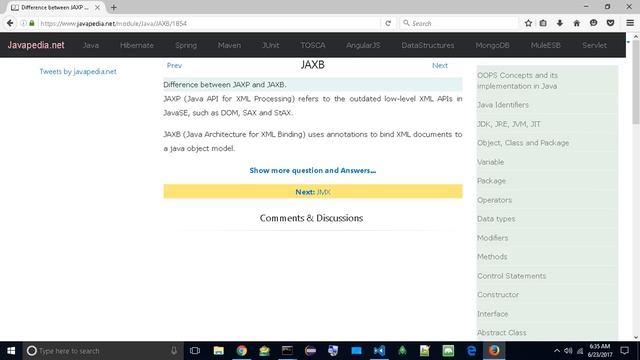Open Abstract Class sidebar link
This screenshot has width=640, height=360.
502,333
